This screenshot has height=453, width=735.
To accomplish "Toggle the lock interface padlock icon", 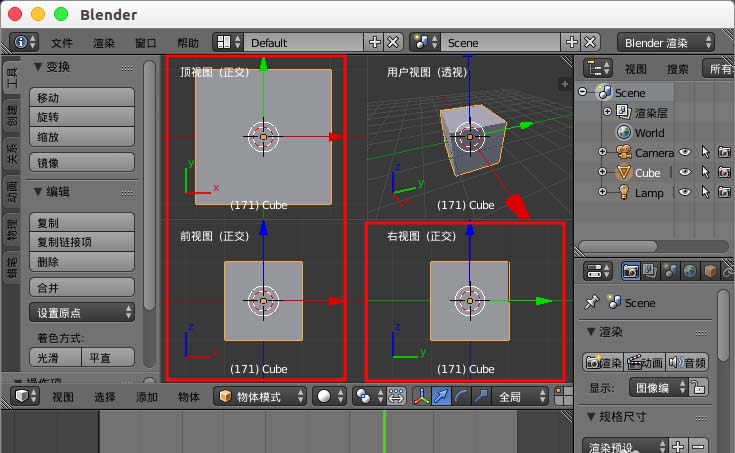I will [698, 387].
